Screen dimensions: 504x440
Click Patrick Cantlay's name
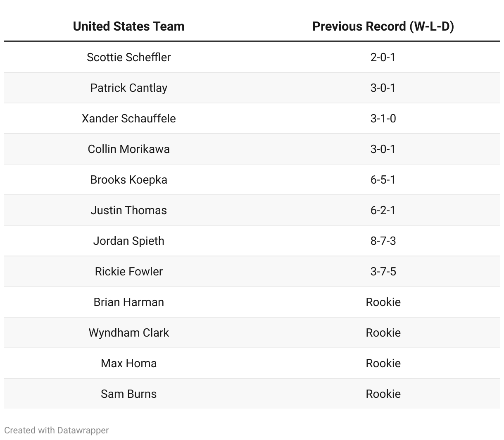pos(128,88)
